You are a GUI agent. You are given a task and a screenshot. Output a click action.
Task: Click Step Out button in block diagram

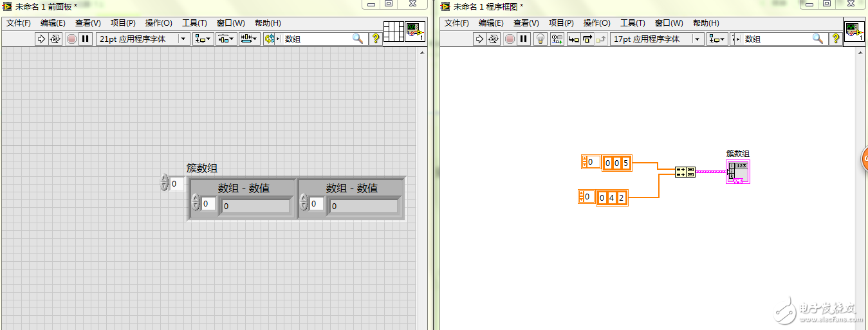point(601,39)
